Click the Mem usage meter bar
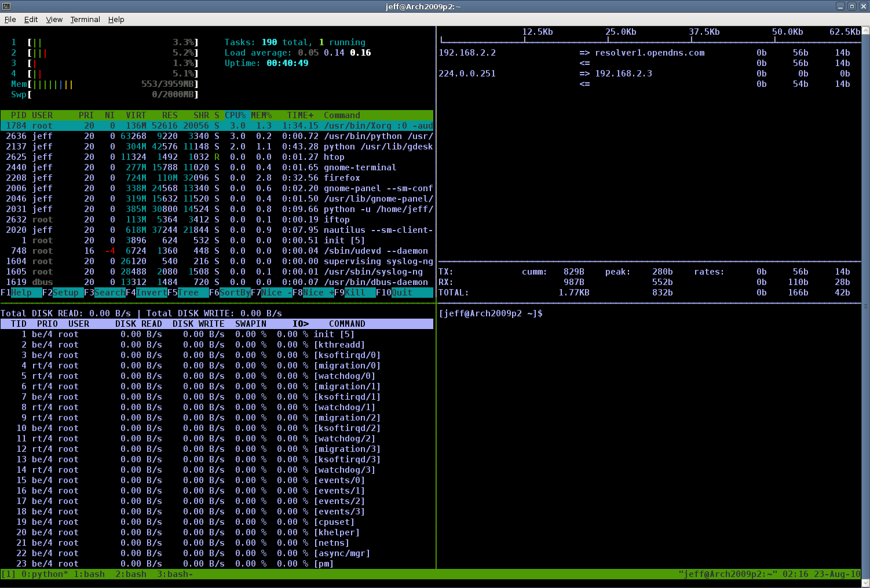Viewport: 870px width, 588px height. (x=105, y=84)
